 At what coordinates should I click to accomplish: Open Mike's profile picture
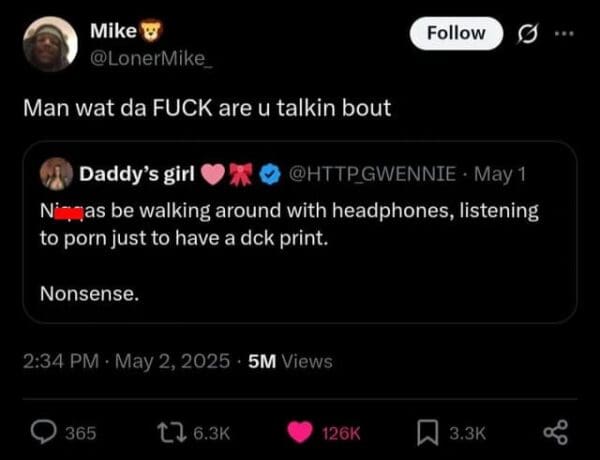(49, 43)
